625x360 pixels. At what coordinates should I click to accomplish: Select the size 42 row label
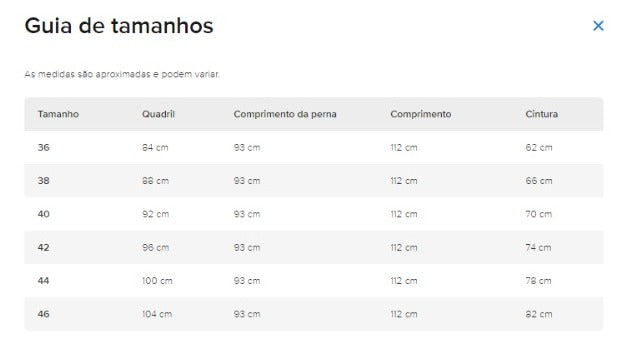coord(43,248)
